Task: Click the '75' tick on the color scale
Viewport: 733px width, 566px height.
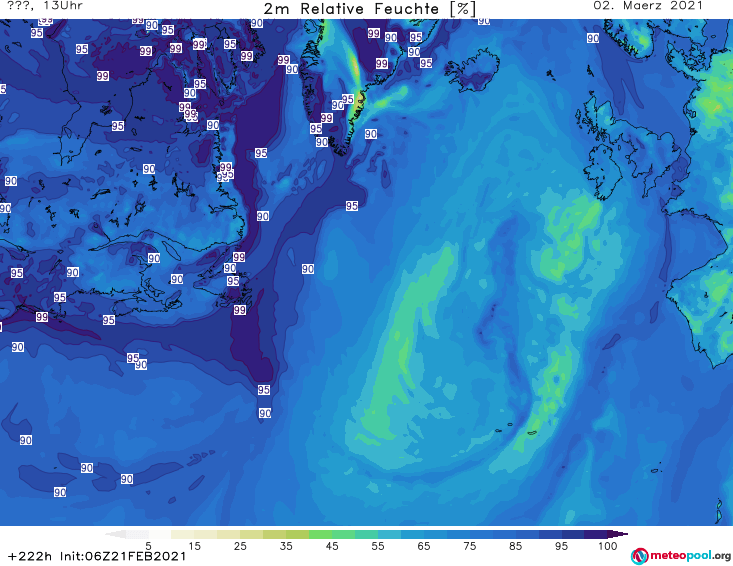Action: [469, 545]
